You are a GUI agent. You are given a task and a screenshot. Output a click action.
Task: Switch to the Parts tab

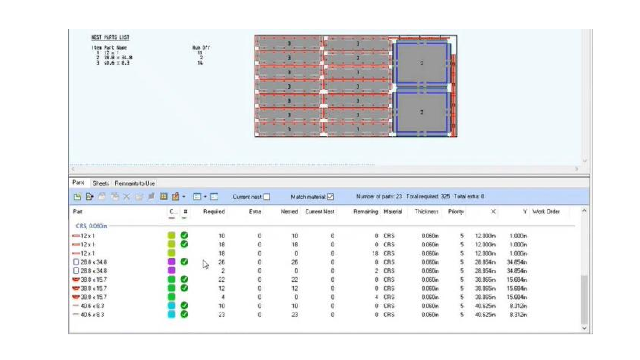click(x=78, y=183)
